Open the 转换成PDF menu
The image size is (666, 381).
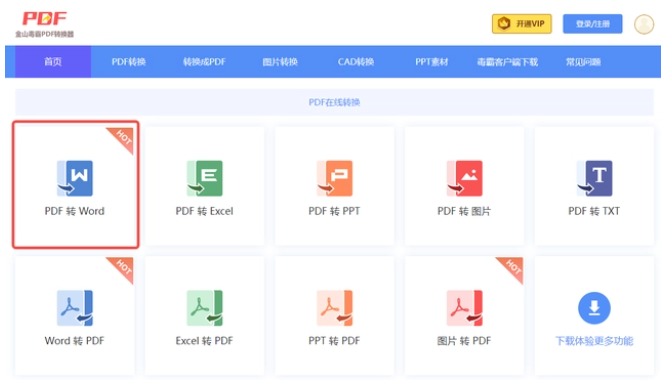[204, 62]
